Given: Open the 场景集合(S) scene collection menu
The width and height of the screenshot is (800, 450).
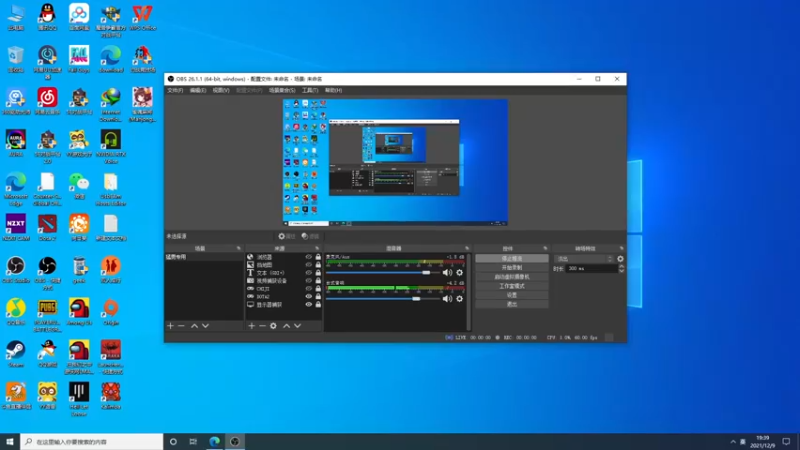Looking at the screenshot, I should 282,90.
